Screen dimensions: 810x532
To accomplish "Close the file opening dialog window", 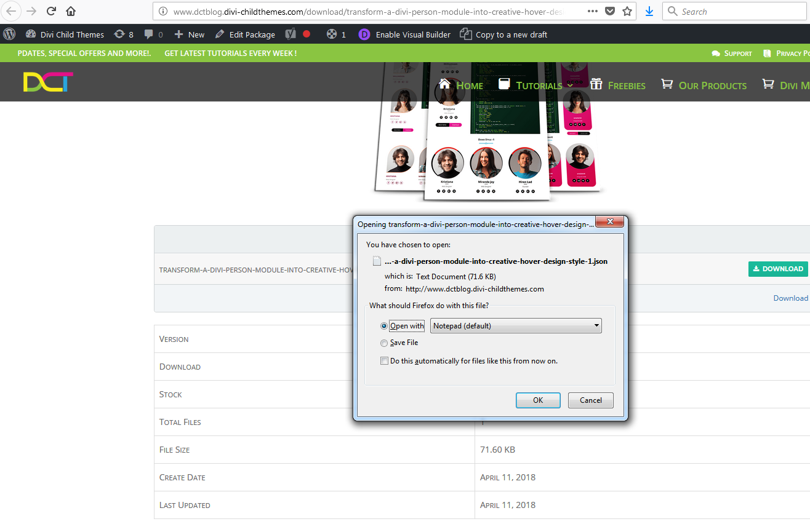I will tap(610, 222).
